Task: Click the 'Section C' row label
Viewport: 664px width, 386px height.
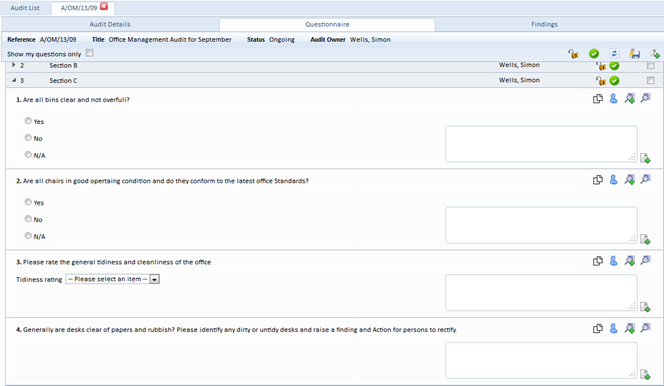Action: [63, 80]
